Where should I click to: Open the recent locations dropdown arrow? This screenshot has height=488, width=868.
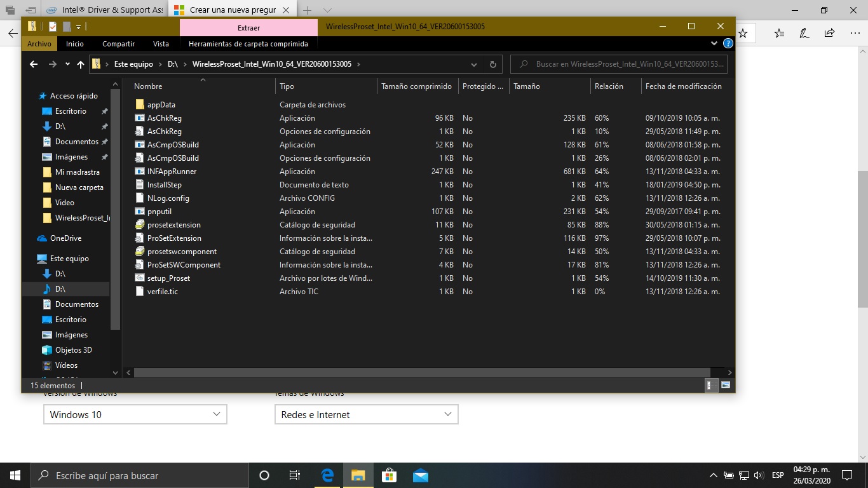(67, 64)
